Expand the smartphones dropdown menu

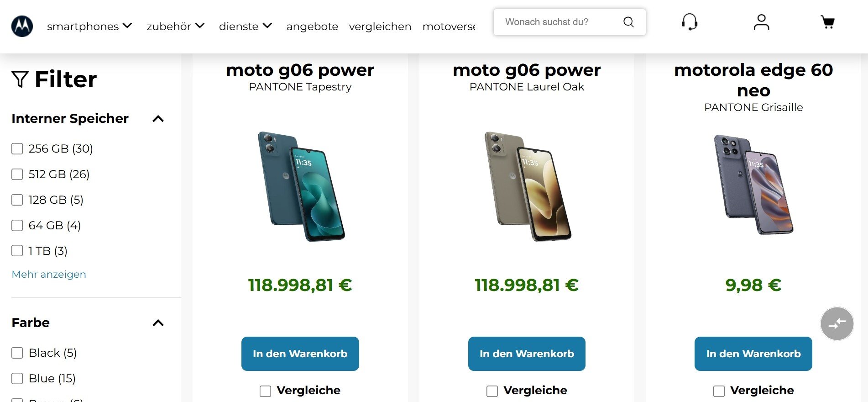point(89,26)
